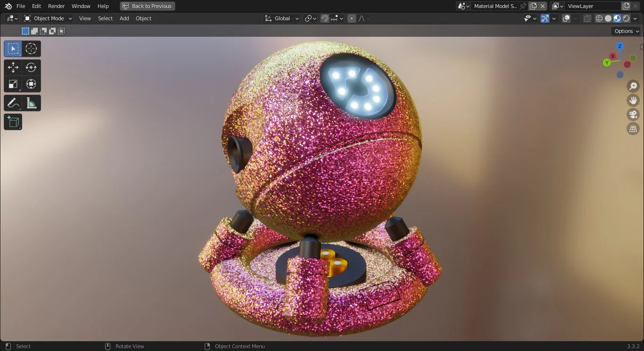This screenshot has height=351, width=644.
Task: Expand the Options dropdown
Action: [x=627, y=31]
